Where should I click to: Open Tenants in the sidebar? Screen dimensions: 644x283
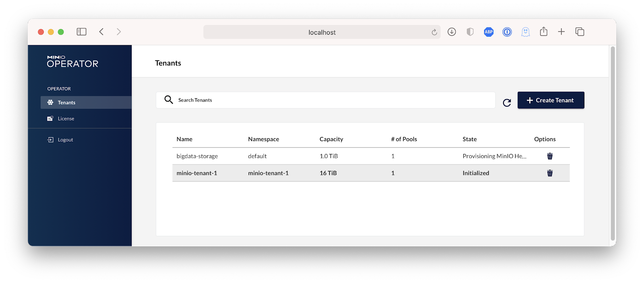click(66, 102)
